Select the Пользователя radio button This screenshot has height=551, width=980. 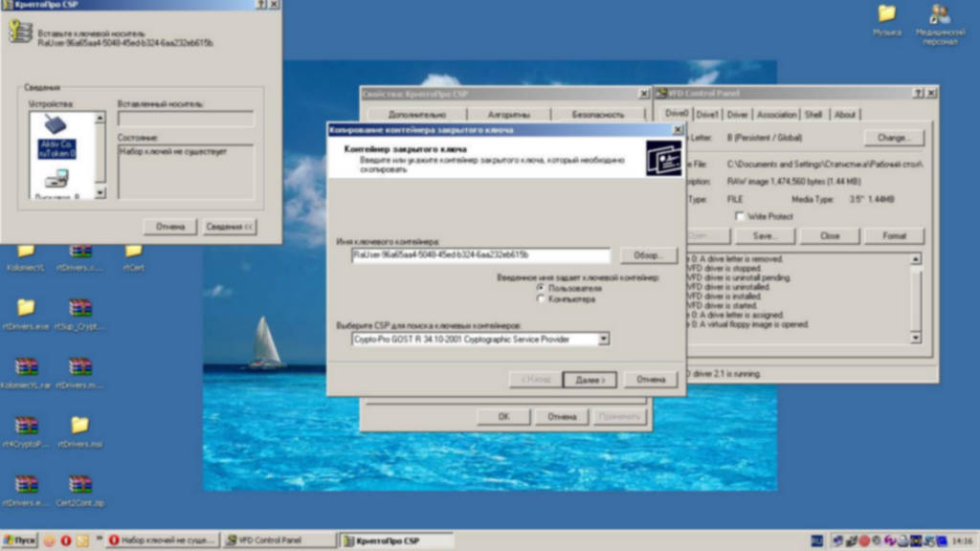542,288
